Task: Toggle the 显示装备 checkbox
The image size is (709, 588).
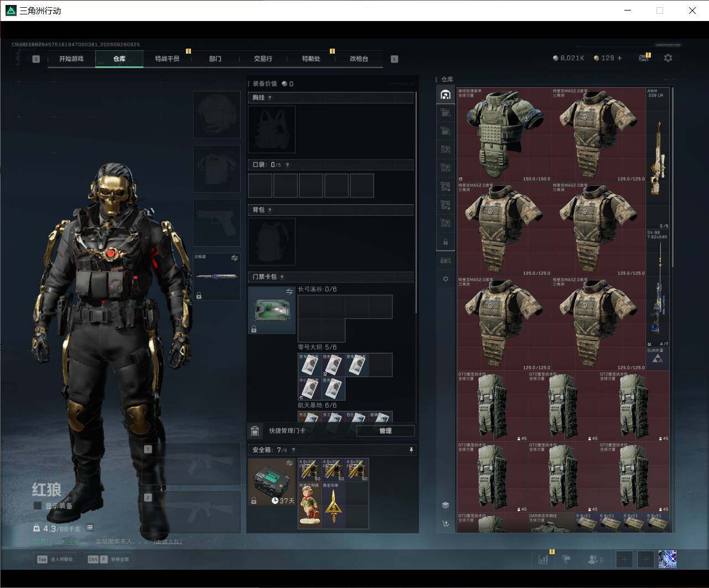Action: point(38,506)
